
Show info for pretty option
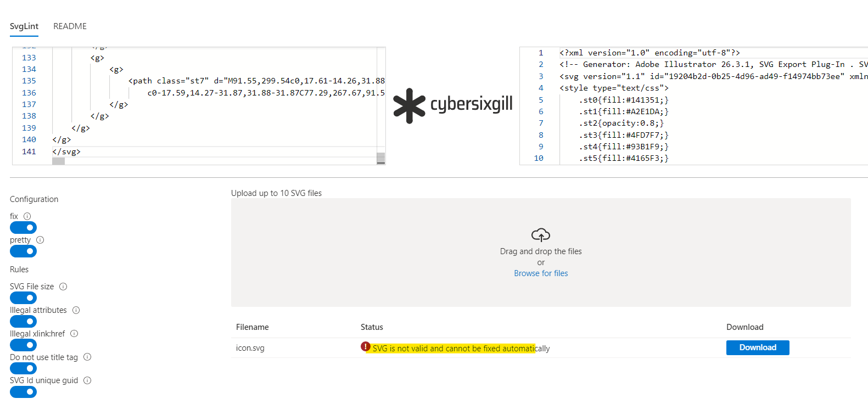click(x=40, y=240)
